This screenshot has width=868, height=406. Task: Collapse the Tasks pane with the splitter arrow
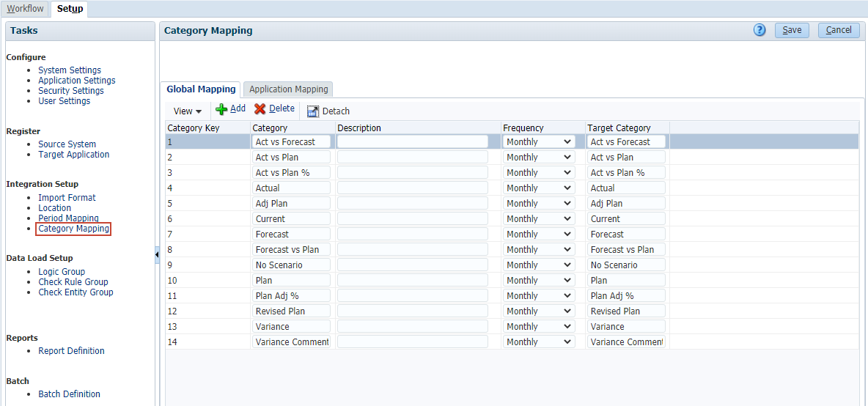click(157, 254)
